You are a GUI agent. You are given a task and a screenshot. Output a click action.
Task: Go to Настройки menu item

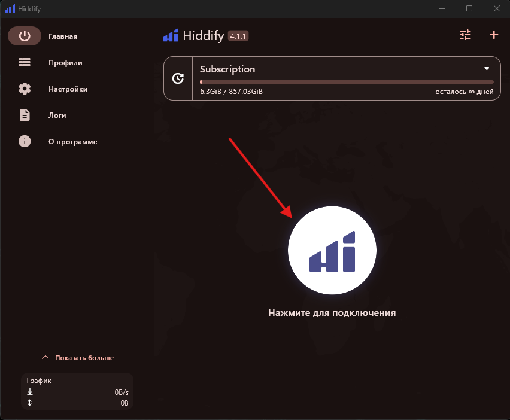[x=68, y=89]
